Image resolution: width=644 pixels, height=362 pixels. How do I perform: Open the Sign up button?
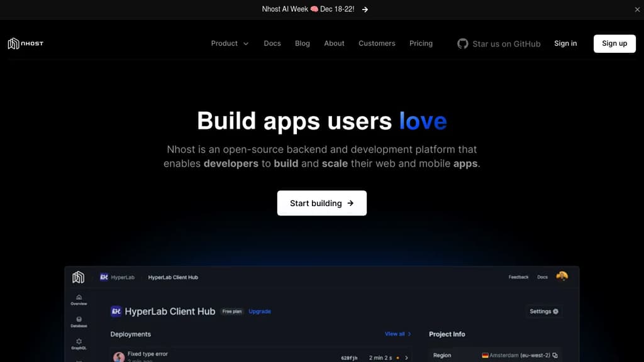pos(614,43)
